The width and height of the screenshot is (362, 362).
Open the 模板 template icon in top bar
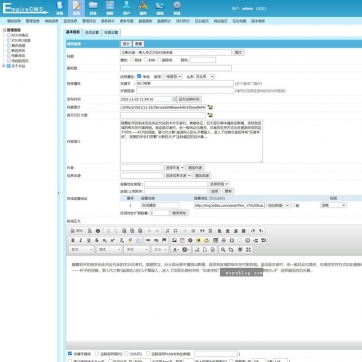110,8
